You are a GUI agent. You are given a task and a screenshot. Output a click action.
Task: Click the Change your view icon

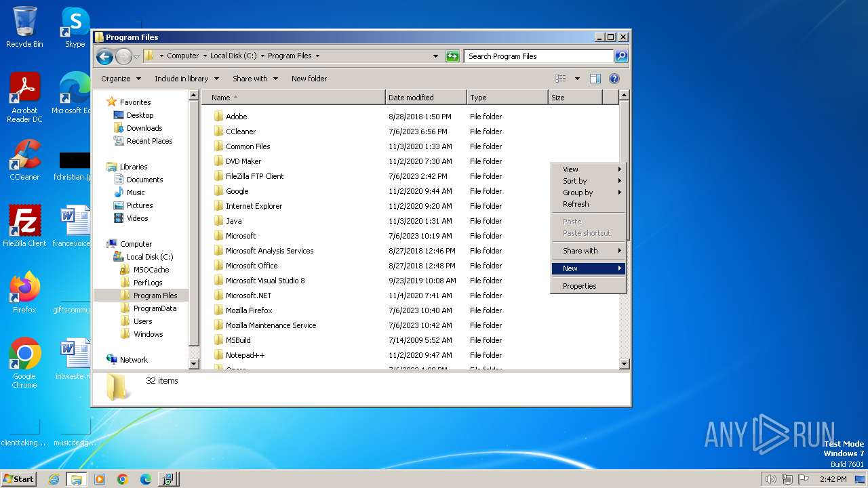[x=561, y=79]
